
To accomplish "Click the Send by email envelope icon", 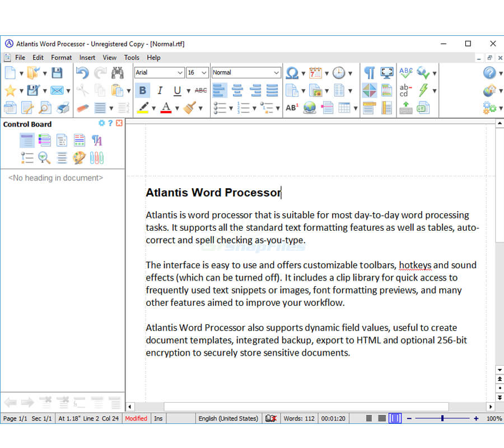I will [x=57, y=91].
